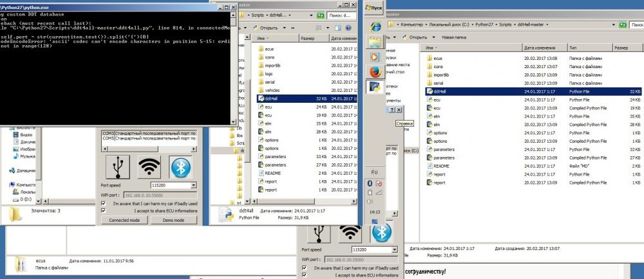Choose WiFi icon in the ddt4all dialog under the taskbar
Screen dimensions: 644x279
click(350, 233)
